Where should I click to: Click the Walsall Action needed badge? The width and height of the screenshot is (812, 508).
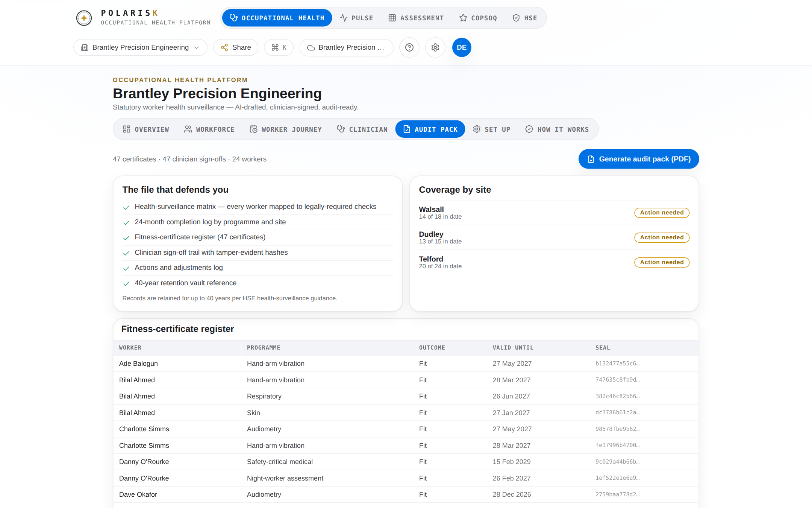pyautogui.click(x=662, y=213)
